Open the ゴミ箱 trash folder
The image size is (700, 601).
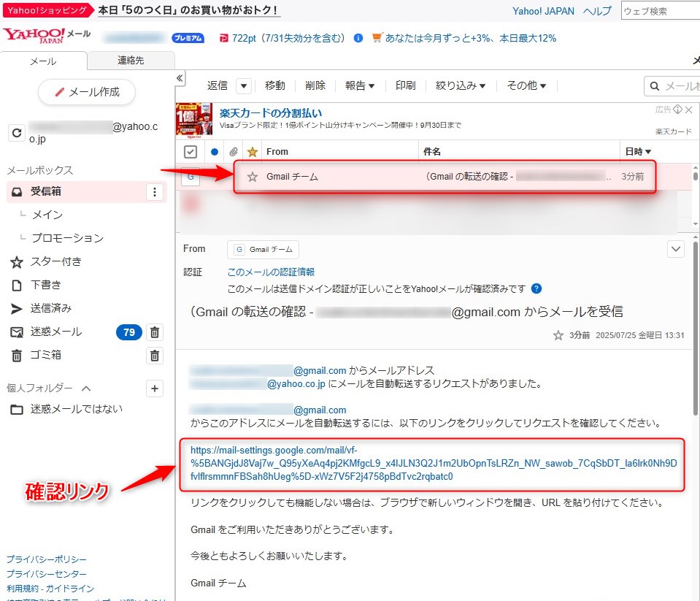tap(45, 355)
